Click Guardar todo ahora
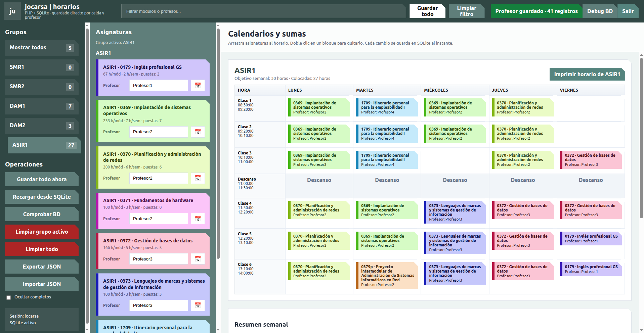This screenshot has height=333, width=644. click(x=42, y=179)
